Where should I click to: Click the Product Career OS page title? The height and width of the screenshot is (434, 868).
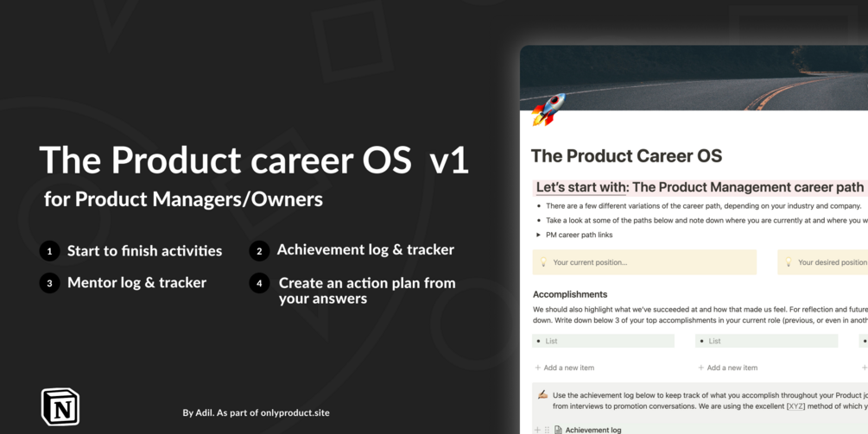click(626, 156)
